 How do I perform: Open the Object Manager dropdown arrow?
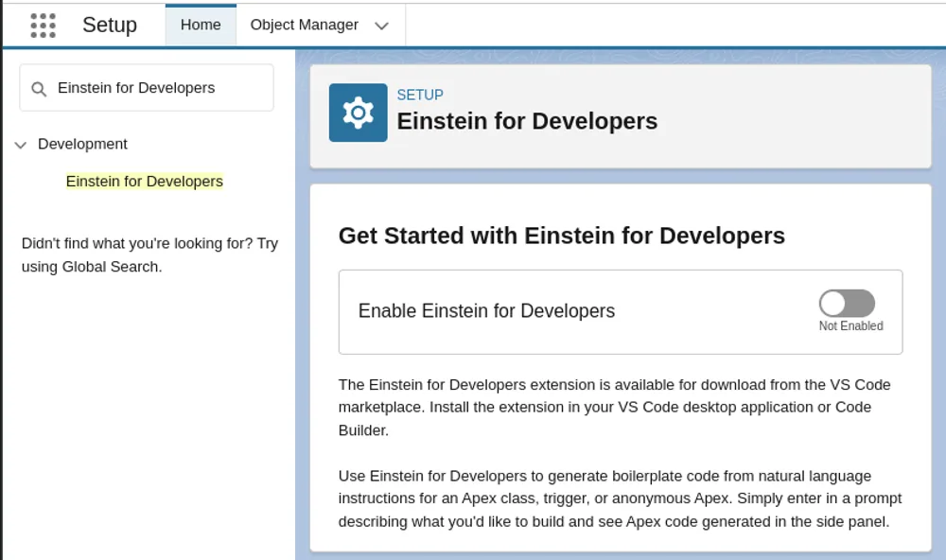[x=381, y=26]
